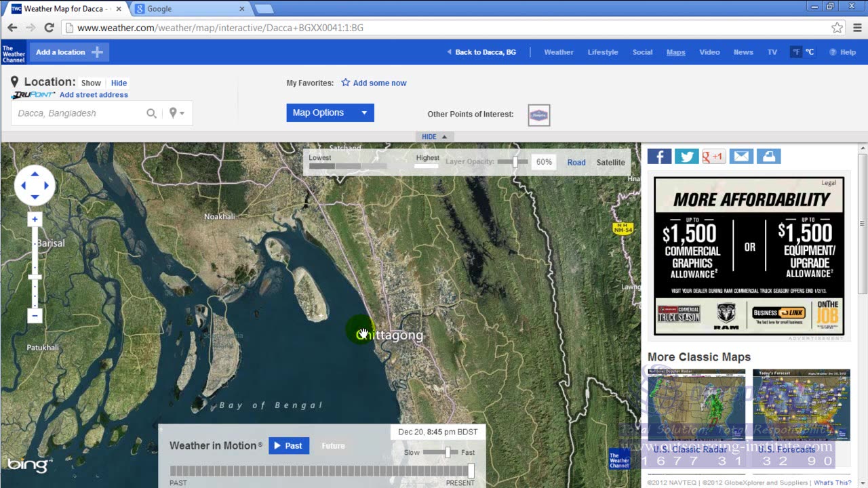The image size is (868, 488).
Task: Click the plus icon beside Add a location
Action: [x=97, y=52]
